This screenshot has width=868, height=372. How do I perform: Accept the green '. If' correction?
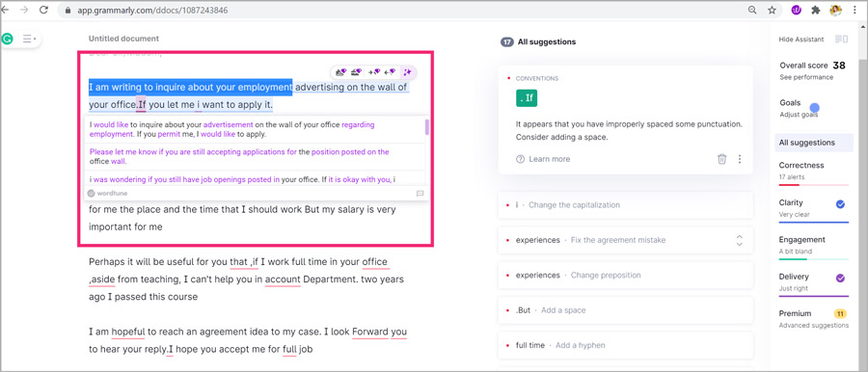coord(527,98)
